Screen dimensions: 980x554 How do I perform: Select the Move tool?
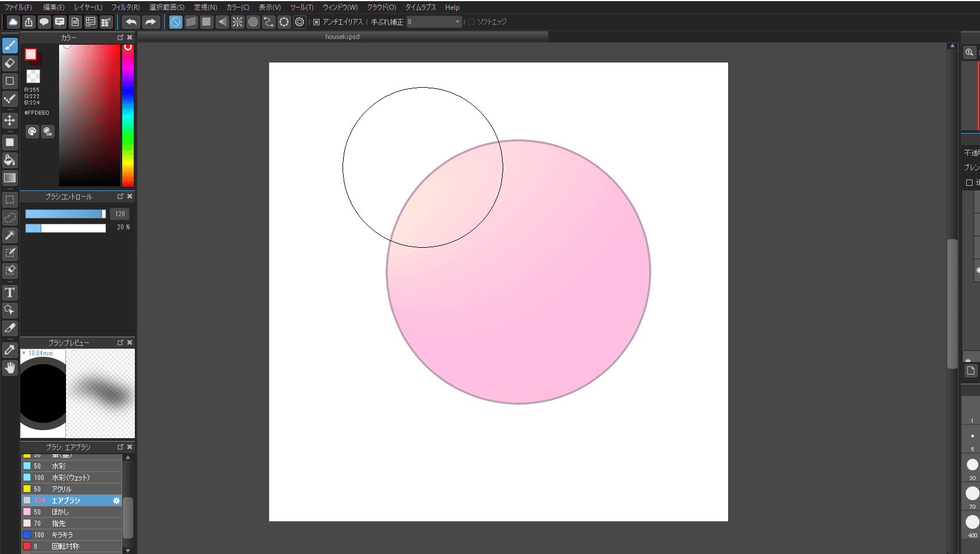click(x=10, y=120)
